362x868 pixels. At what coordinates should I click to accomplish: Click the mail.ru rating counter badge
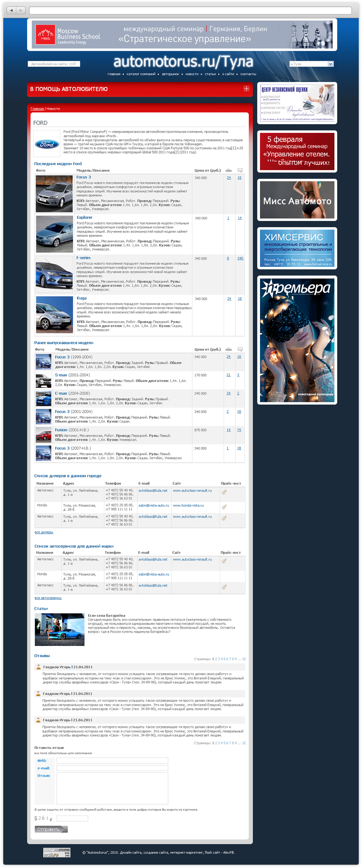click(57, 852)
